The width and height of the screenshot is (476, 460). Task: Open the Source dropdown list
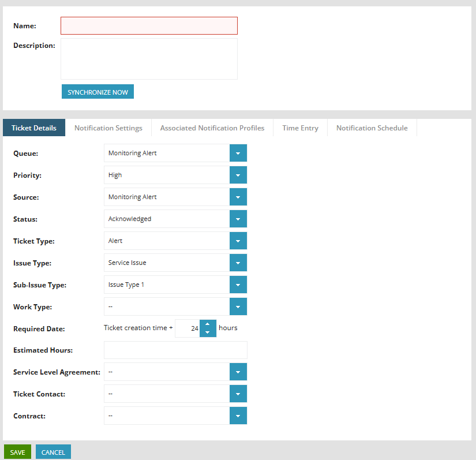[238, 197]
